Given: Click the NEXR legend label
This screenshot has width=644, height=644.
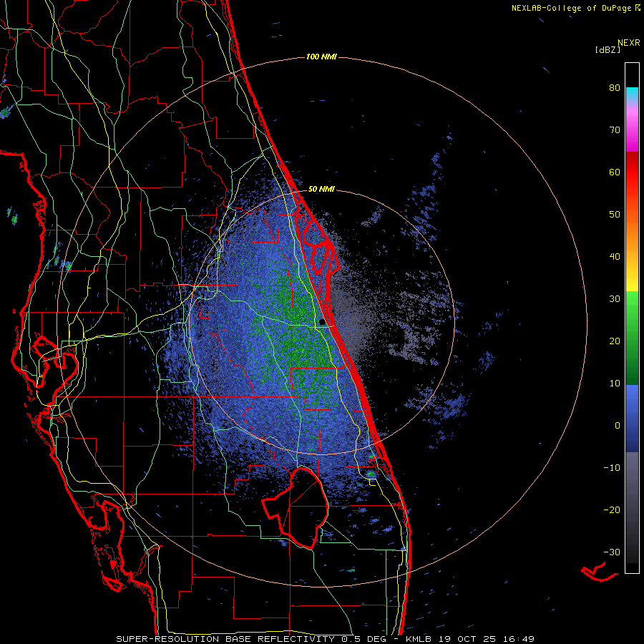Looking at the screenshot, I should (x=629, y=43).
